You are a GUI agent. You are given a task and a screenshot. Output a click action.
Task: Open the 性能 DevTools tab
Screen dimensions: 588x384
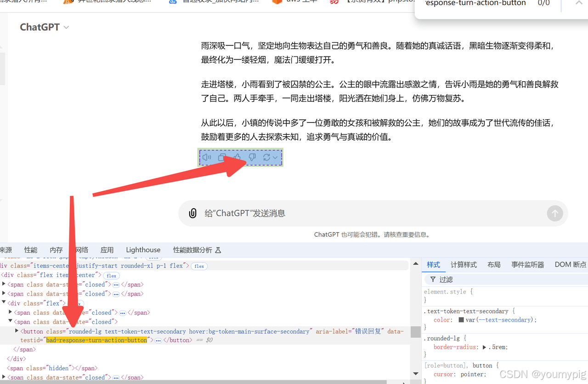(31, 250)
